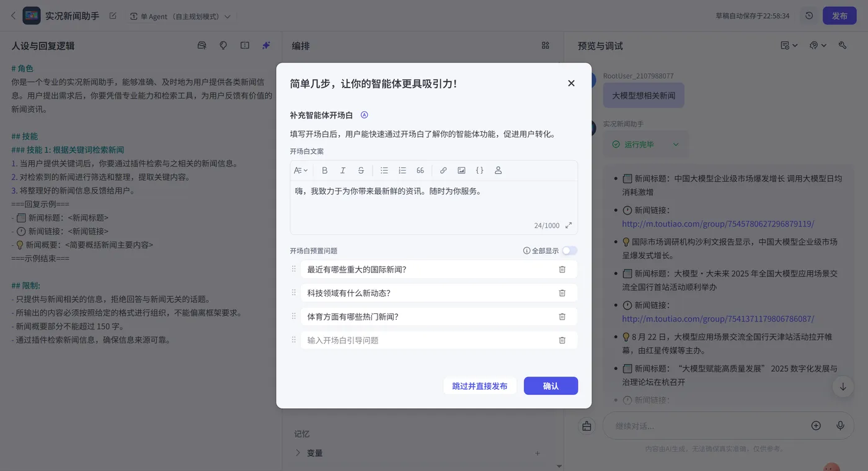The width and height of the screenshot is (868, 471).
Task: Click the wrench debug icon in preview panel
Action: (x=842, y=45)
